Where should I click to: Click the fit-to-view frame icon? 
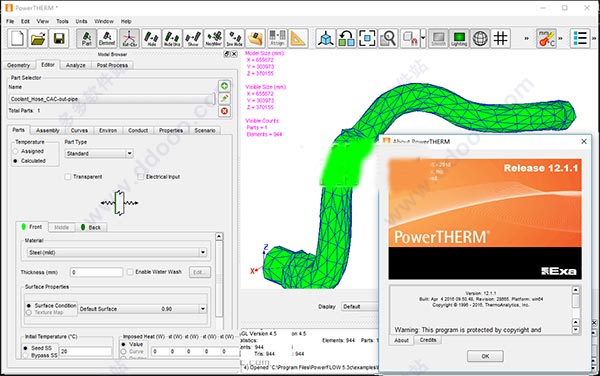coord(367,39)
